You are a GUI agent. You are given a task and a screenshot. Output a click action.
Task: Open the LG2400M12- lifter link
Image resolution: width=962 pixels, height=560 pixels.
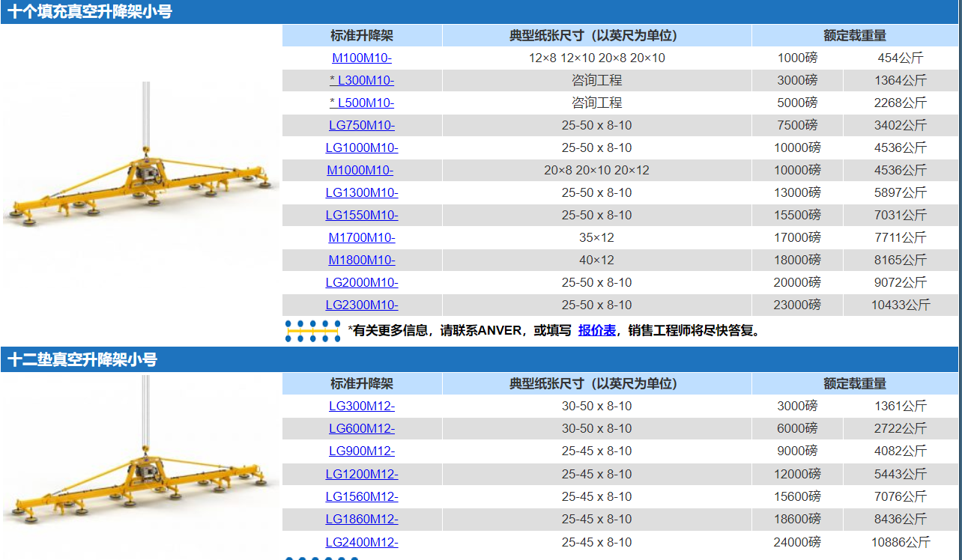pyautogui.click(x=362, y=542)
